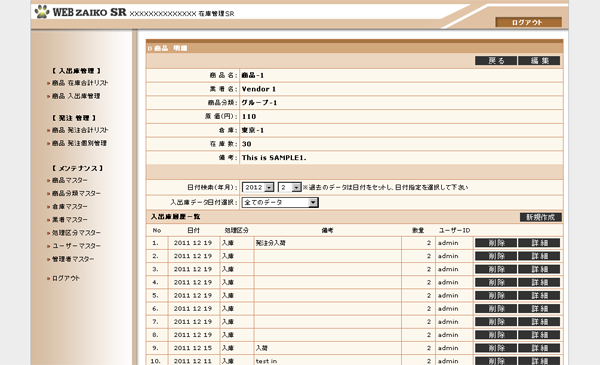
Task: Click the グループ-1 category value
Action: pos(259,103)
